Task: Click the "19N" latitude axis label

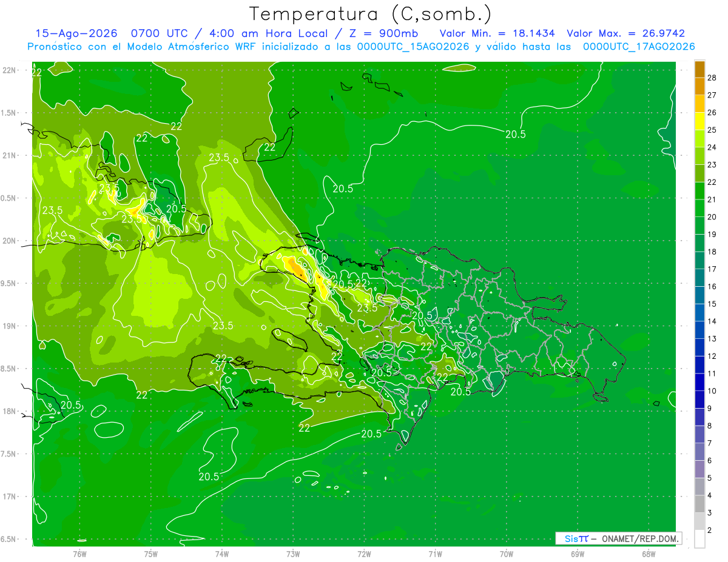Action: (x=9, y=326)
